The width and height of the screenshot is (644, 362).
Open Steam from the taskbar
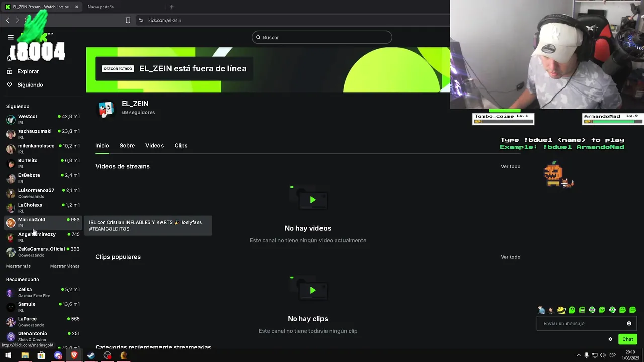91,355
